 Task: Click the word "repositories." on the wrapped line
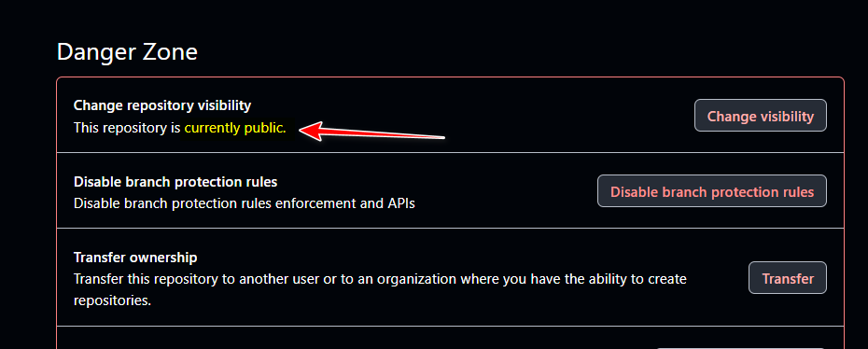pos(112,301)
